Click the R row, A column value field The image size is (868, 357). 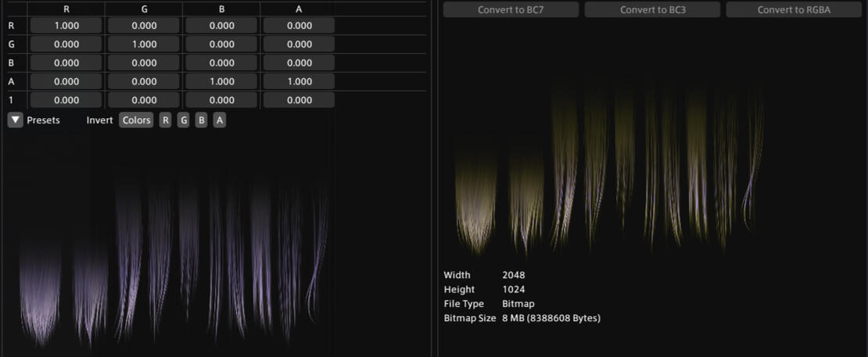[299, 26]
